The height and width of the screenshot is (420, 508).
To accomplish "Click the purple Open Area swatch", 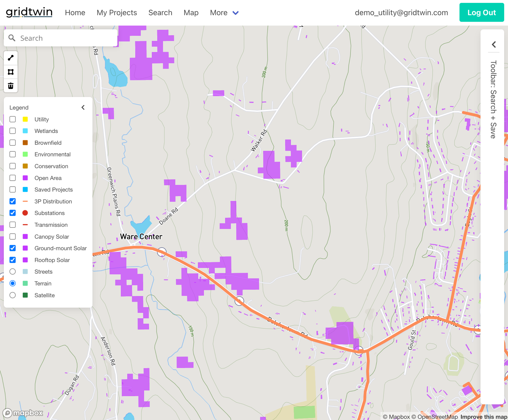I will pyautogui.click(x=25, y=178).
